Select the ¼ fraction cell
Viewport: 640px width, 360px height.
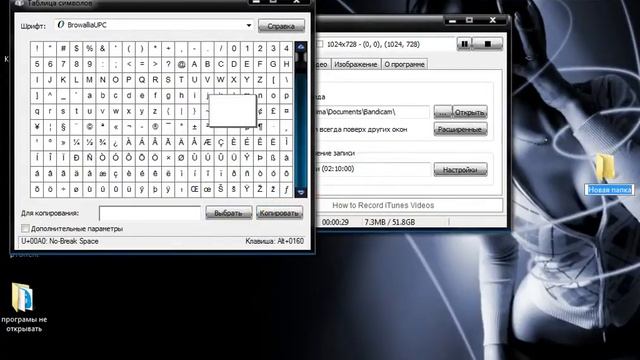(x=76, y=142)
